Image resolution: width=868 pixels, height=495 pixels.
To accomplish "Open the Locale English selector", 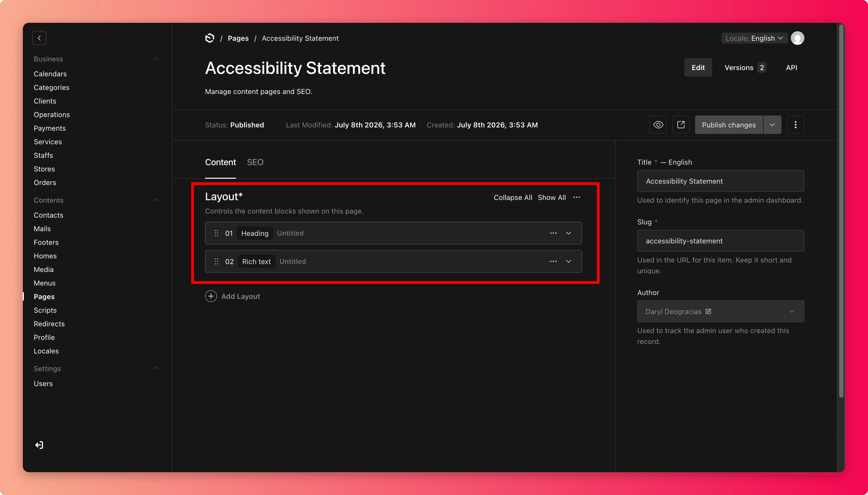I will pyautogui.click(x=754, y=38).
